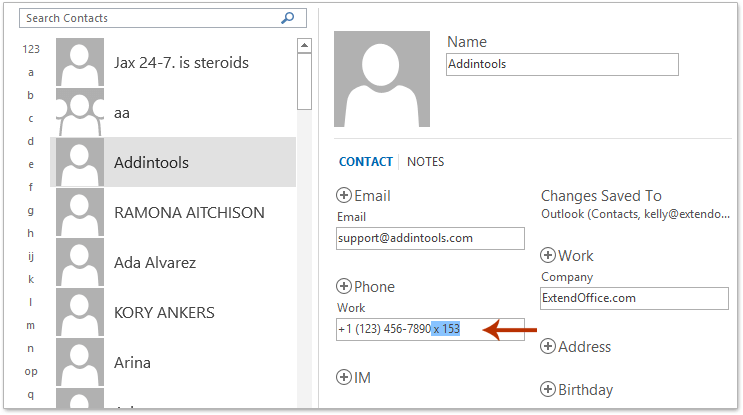Jump to op in the index

coord(31,371)
